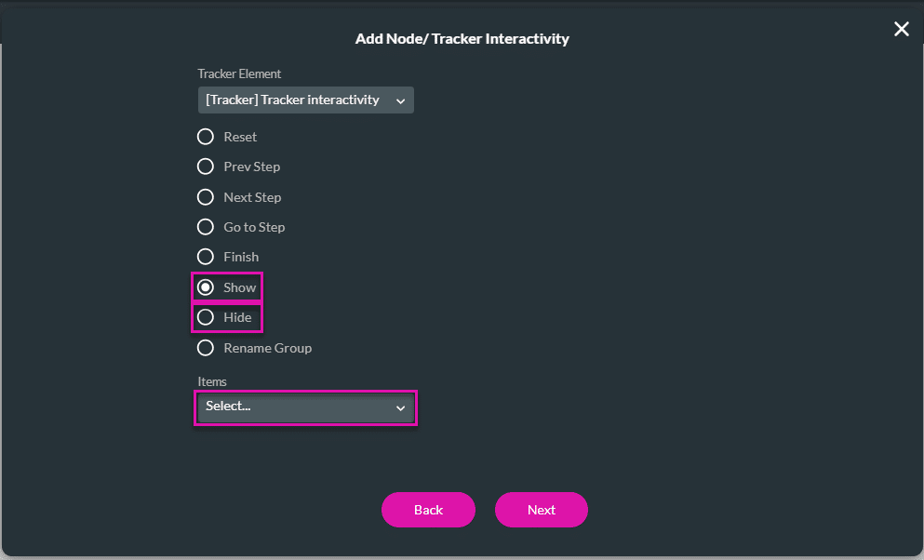924x560 pixels.
Task: Click the 'Rename Group' label text
Action: (267, 348)
